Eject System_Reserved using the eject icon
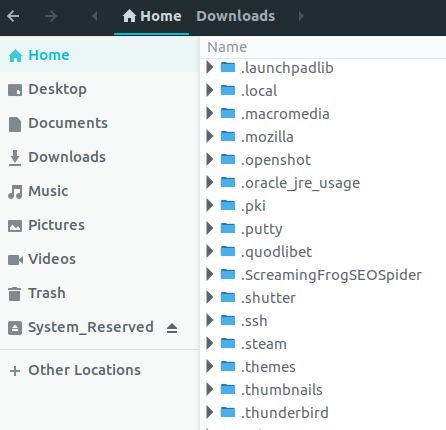Image resolution: width=446 pixels, height=430 pixels. point(172,328)
